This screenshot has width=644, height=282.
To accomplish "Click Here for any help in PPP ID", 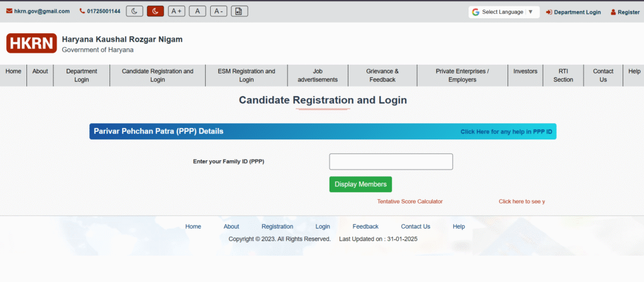I will (506, 131).
